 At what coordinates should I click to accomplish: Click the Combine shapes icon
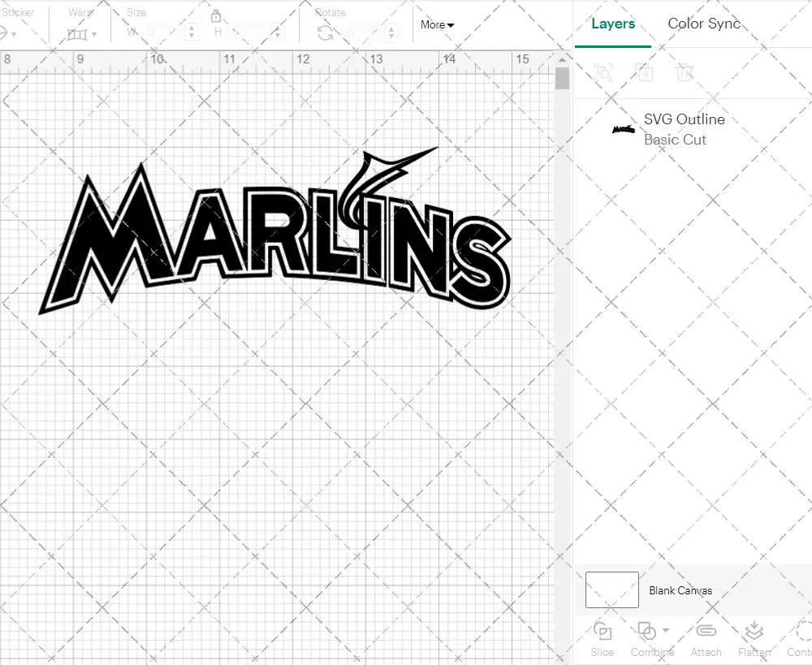[646, 631]
